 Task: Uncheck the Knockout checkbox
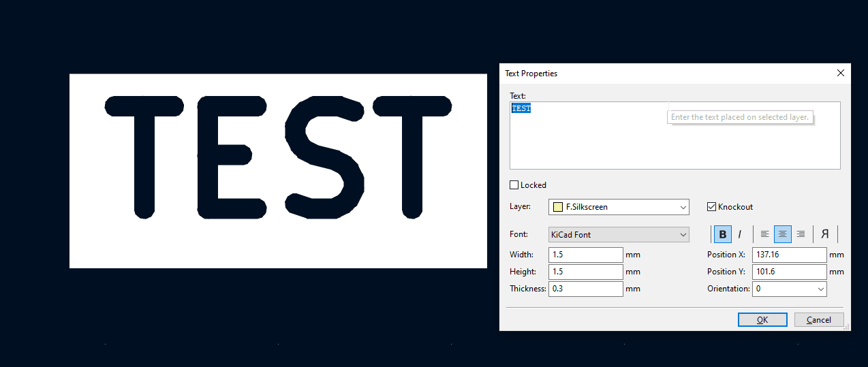pyautogui.click(x=712, y=207)
